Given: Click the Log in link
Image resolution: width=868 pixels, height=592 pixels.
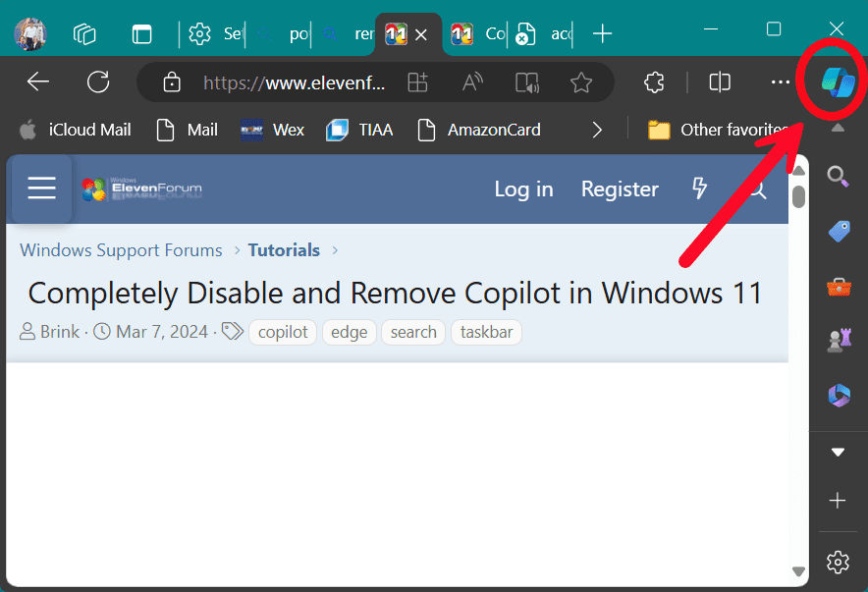Looking at the screenshot, I should tap(523, 189).
